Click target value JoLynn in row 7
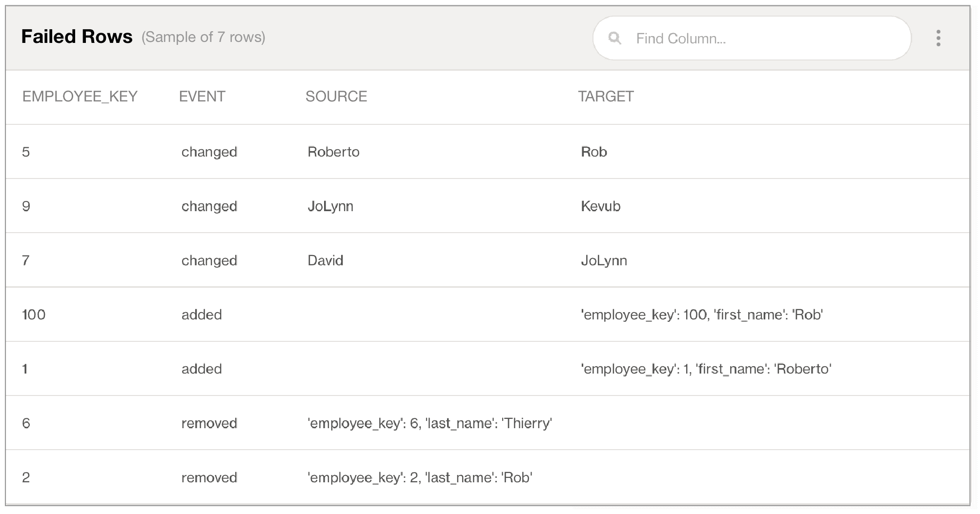Image resolution: width=980 pixels, height=514 pixels. [x=604, y=261]
